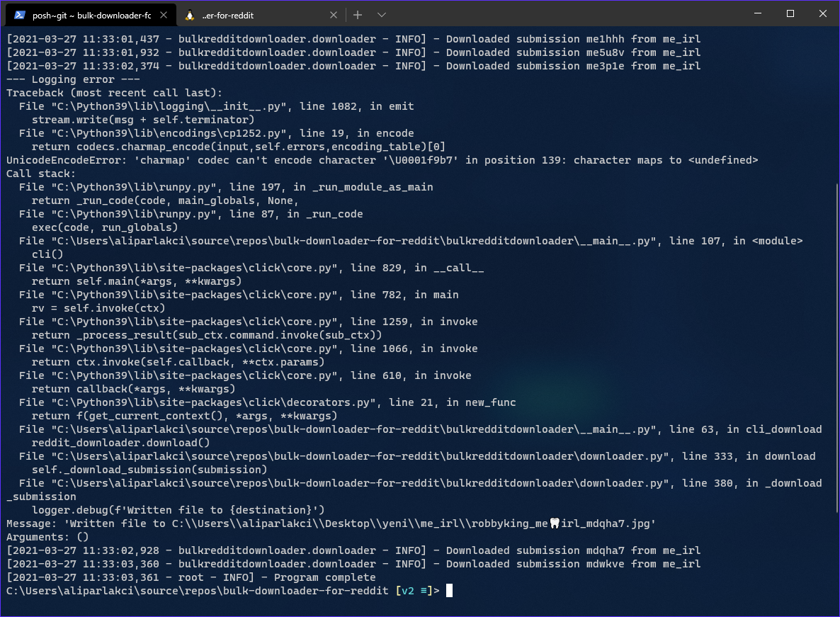The height and width of the screenshot is (617, 840).
Task: Minimize the Windows Terminal window
Action: (758, 13)
